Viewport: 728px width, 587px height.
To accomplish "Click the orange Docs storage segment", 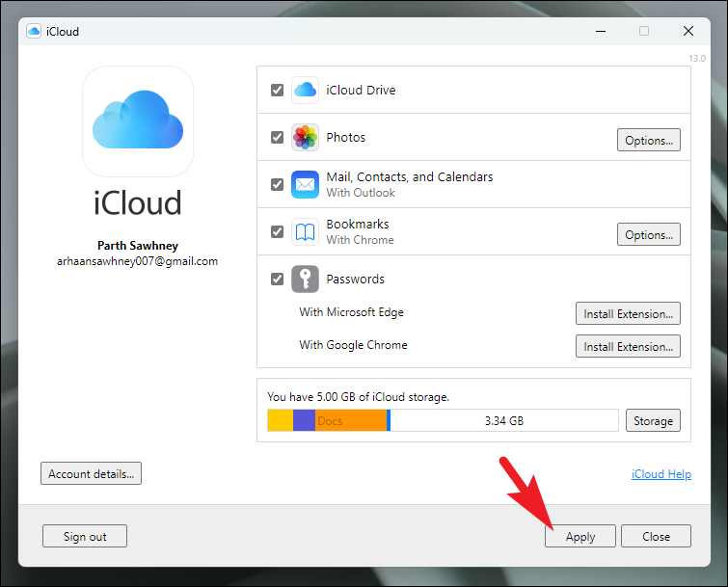I will 351,420.
